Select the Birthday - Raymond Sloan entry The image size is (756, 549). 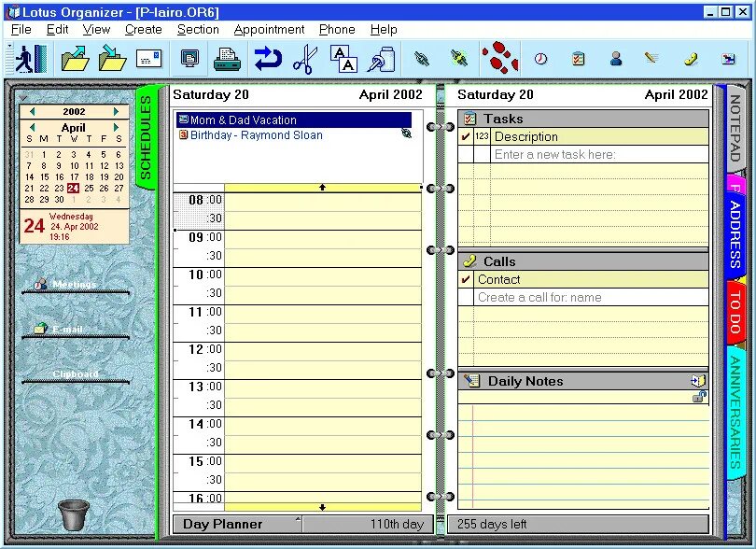click(257, 135)
